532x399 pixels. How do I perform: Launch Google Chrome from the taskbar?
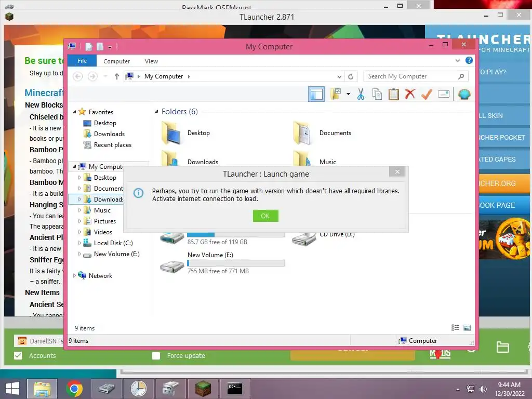point(74,389)
